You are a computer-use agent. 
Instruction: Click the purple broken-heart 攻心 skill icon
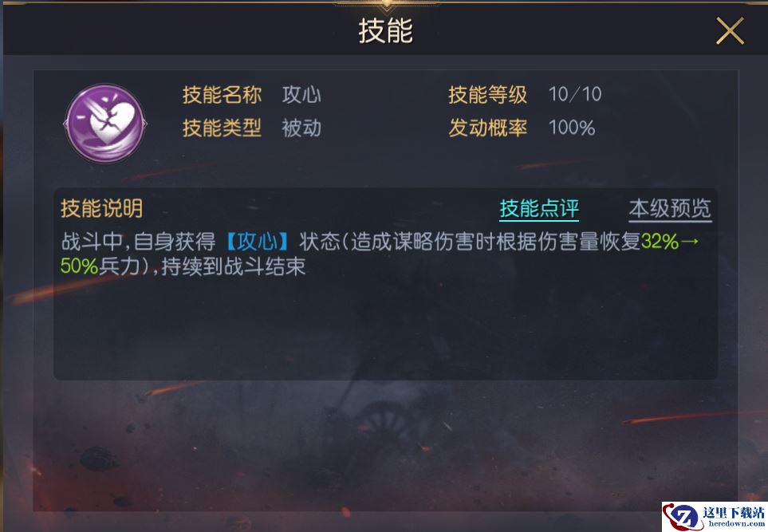[105, 124]
